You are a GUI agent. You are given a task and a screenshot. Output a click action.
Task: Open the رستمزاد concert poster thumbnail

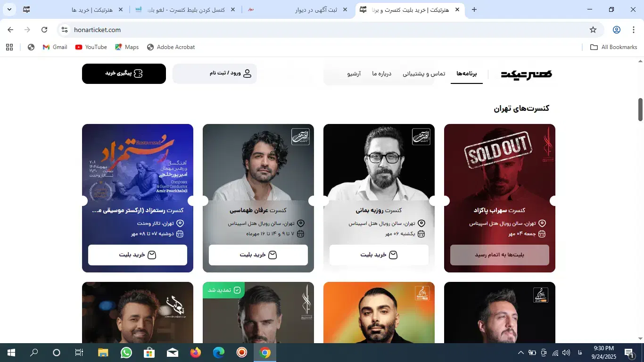pyautogui.click(x=138, y=162)
